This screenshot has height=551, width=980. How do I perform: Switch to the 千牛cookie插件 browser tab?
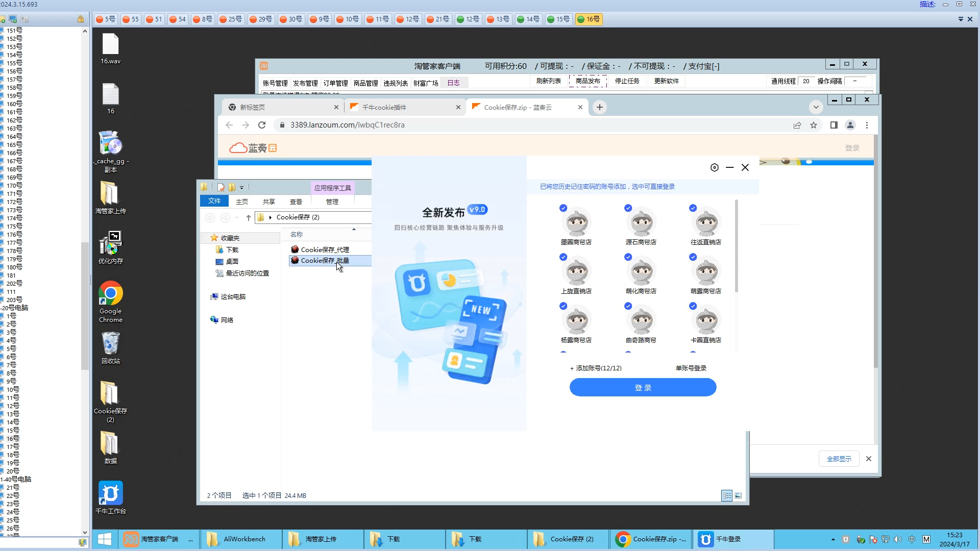click(x=384, y=107)
